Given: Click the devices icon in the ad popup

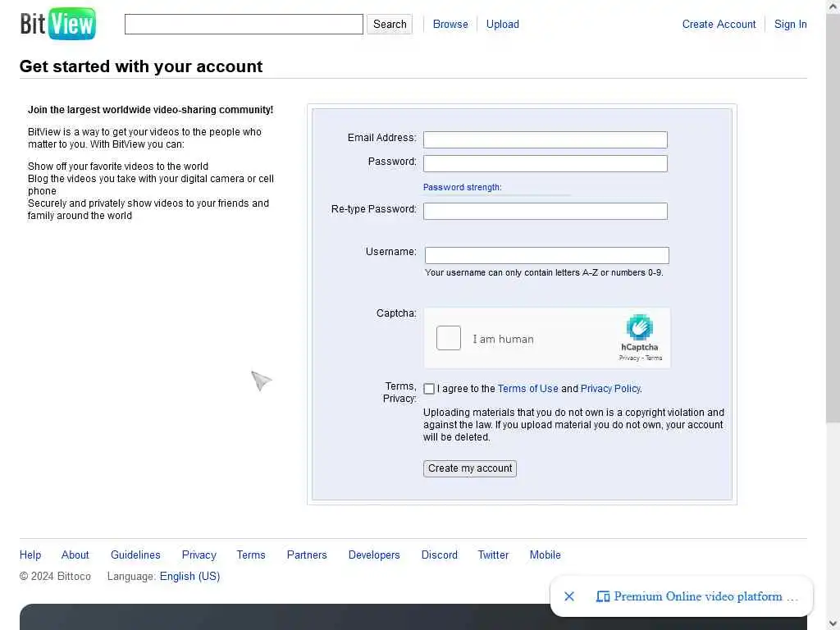Looking at the screenshot, I should click(x=603, y=596).
